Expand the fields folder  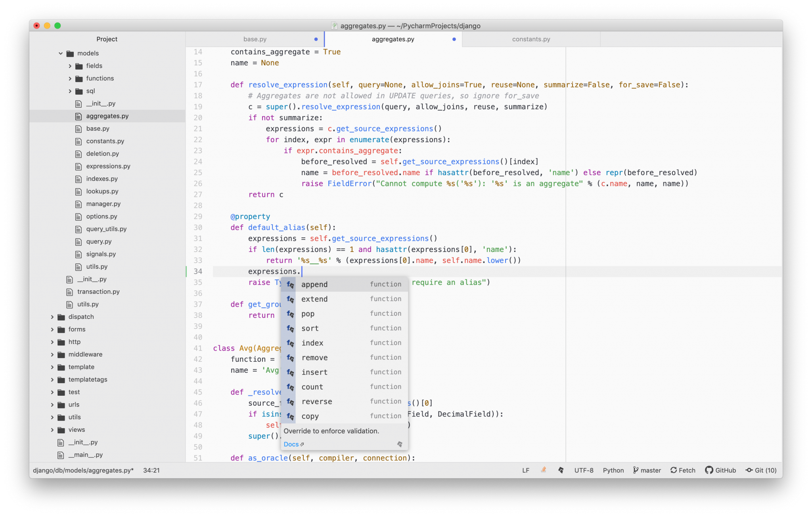(x=70, y=66)
